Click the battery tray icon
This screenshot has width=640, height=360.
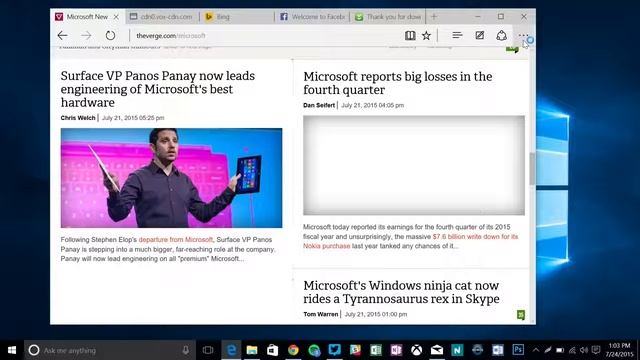[560, 350]
